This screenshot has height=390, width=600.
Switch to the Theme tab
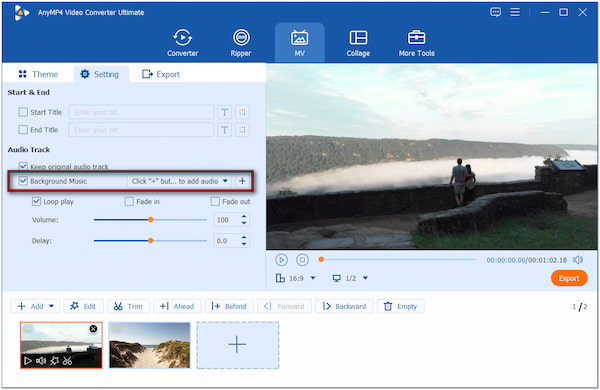38,74
